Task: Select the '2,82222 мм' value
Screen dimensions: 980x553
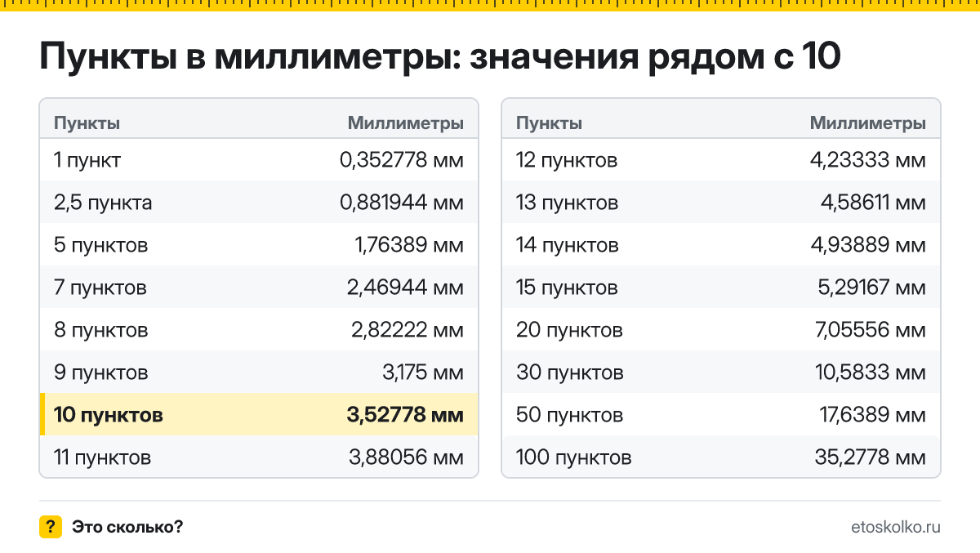Action: [407, 330]
